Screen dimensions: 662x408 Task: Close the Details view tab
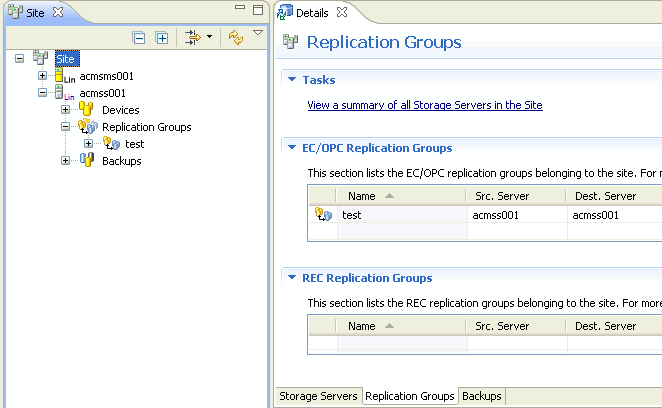[x=342, y=13]
